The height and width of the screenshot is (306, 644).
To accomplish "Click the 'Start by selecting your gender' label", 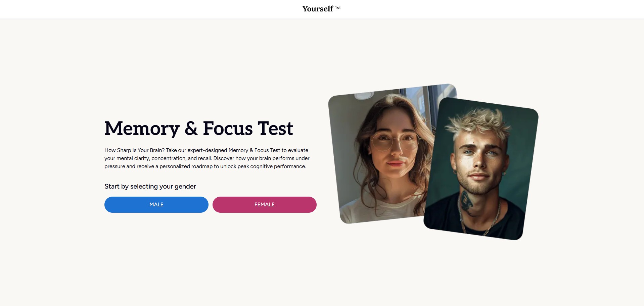I will tap(150, 186).
